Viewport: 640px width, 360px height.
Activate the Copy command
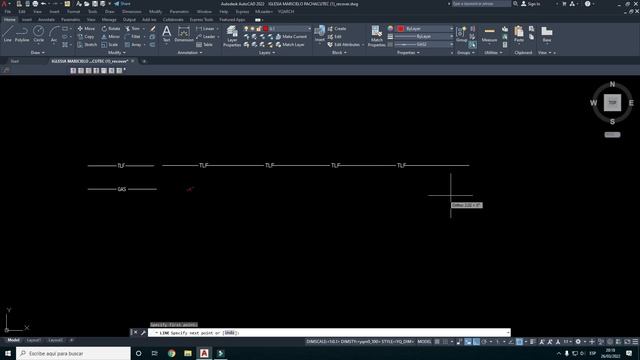[86, 37]
